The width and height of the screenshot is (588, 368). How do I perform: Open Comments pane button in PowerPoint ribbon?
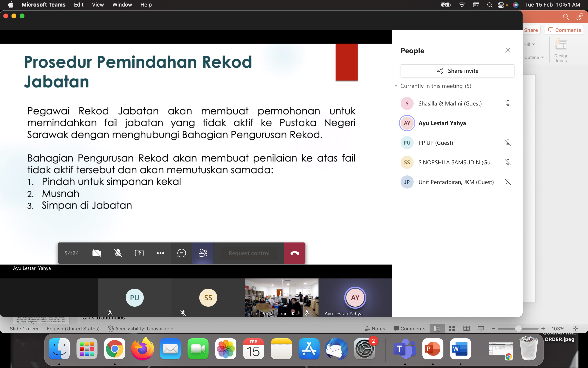(565, 30)
